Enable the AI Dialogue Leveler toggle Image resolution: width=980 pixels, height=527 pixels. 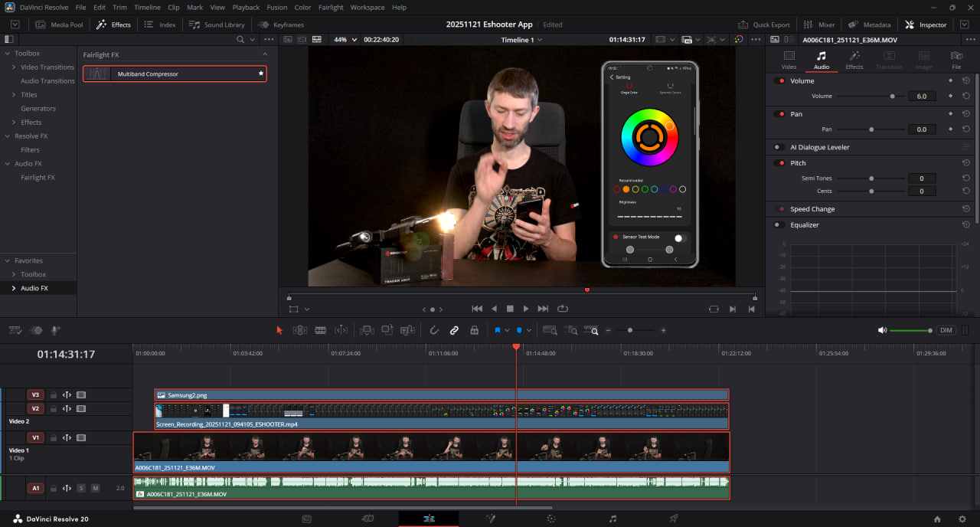coord(780,147)
